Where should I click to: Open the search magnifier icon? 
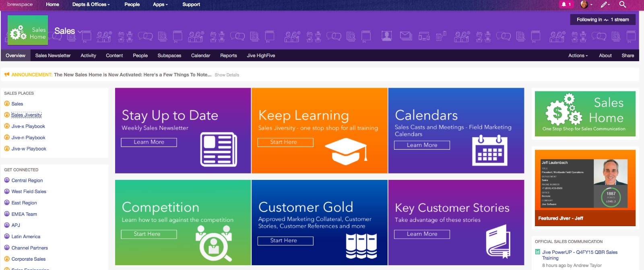(622, 4)
